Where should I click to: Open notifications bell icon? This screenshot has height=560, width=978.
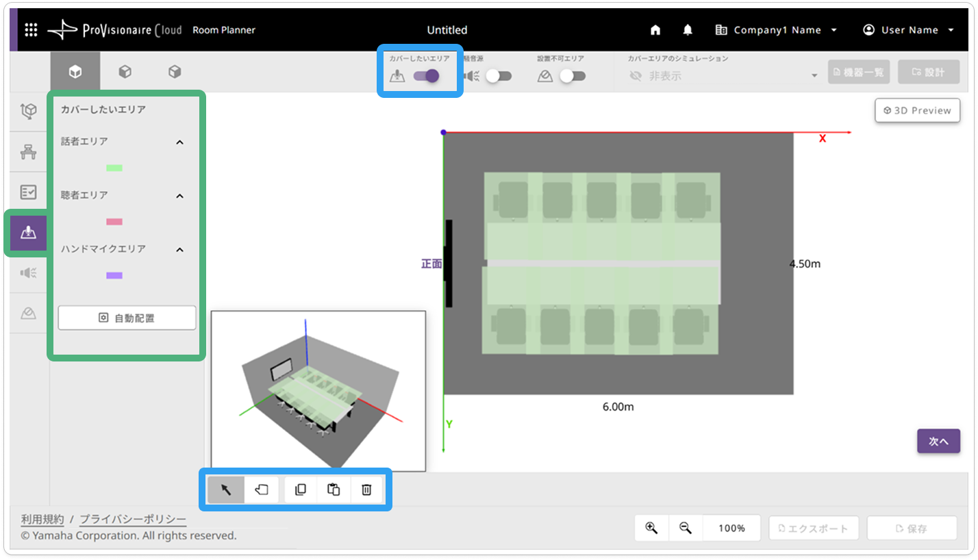click(688, 30)
